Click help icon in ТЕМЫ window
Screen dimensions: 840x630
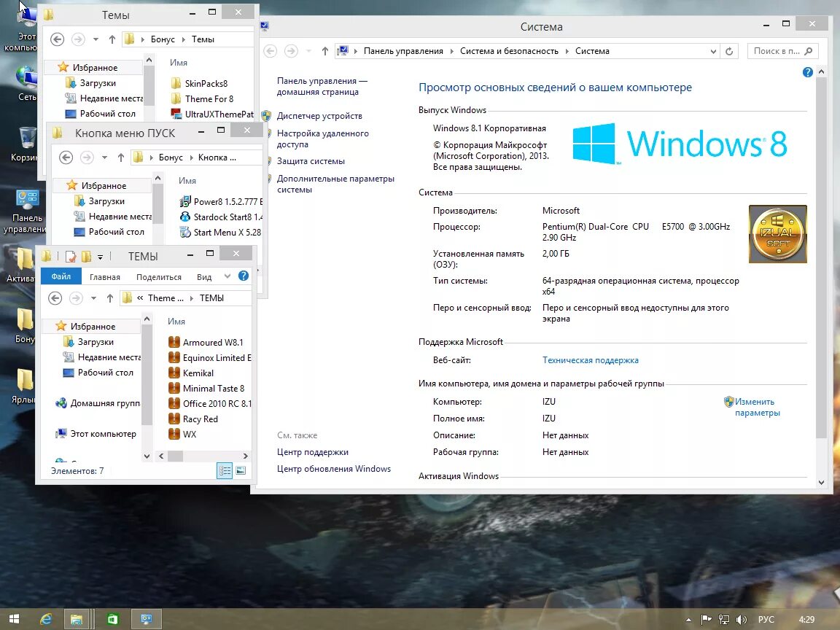(x=244, y=276)
